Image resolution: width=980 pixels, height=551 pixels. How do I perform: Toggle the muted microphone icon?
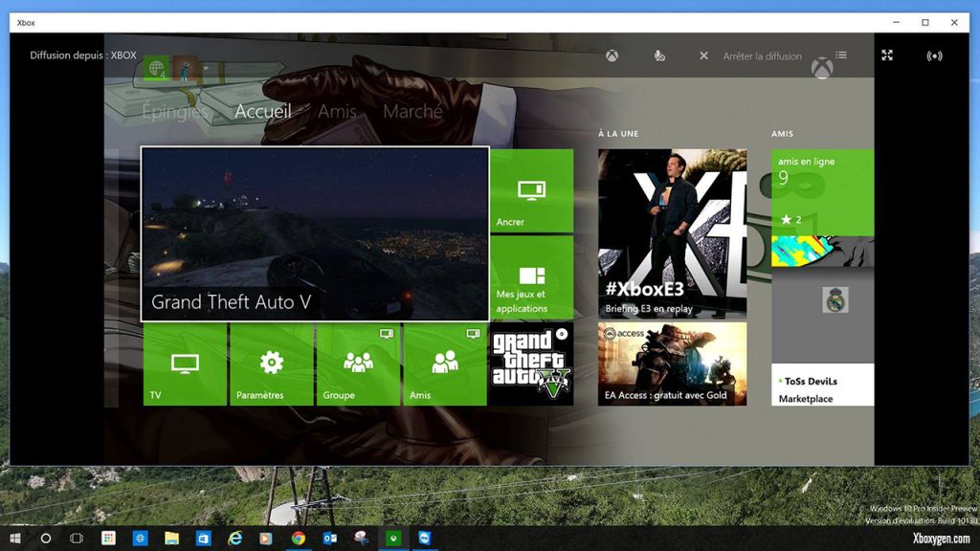[659, 55]
